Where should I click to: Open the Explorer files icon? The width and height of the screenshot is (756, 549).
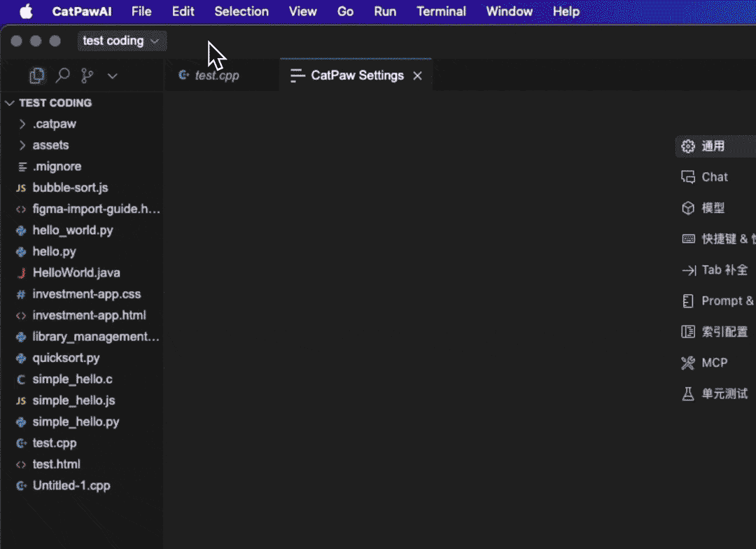(37, 76)
